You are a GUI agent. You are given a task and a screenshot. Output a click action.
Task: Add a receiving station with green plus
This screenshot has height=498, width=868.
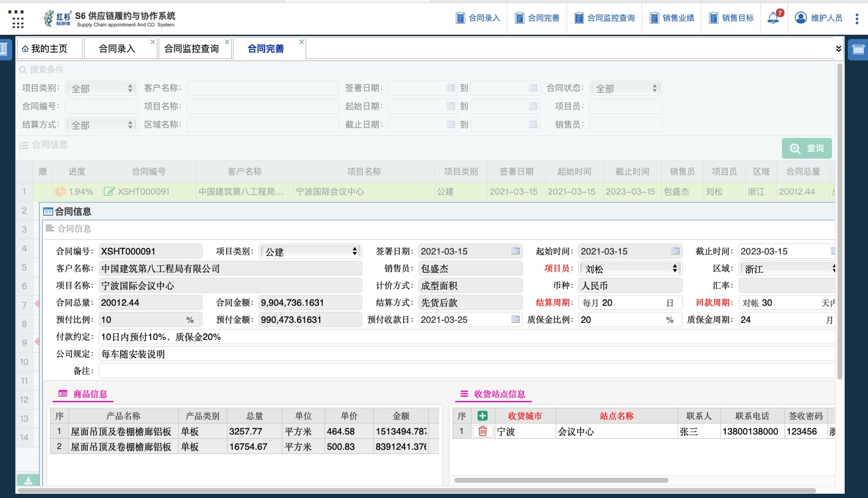(482, 416)
